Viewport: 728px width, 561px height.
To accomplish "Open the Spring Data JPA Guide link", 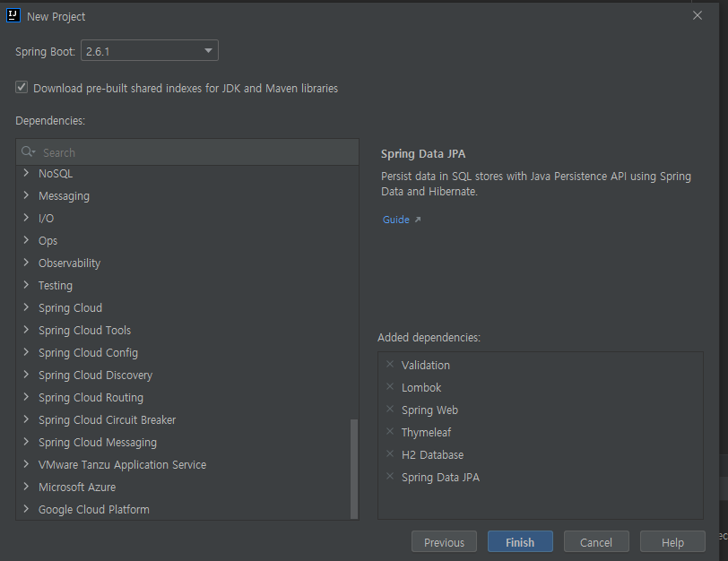I will (x=396, y=220).
